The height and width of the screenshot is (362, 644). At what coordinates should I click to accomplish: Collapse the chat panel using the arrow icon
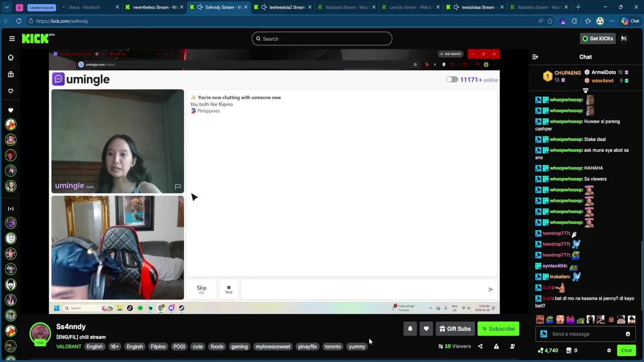coord(535,57)
